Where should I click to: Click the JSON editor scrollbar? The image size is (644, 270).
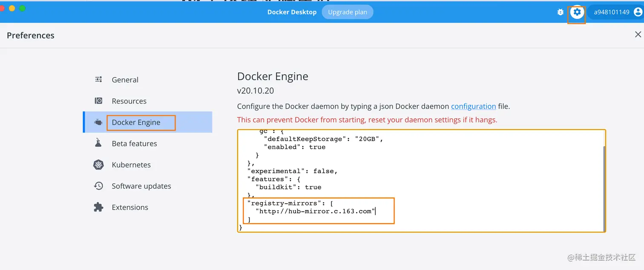tap(604, 188)
